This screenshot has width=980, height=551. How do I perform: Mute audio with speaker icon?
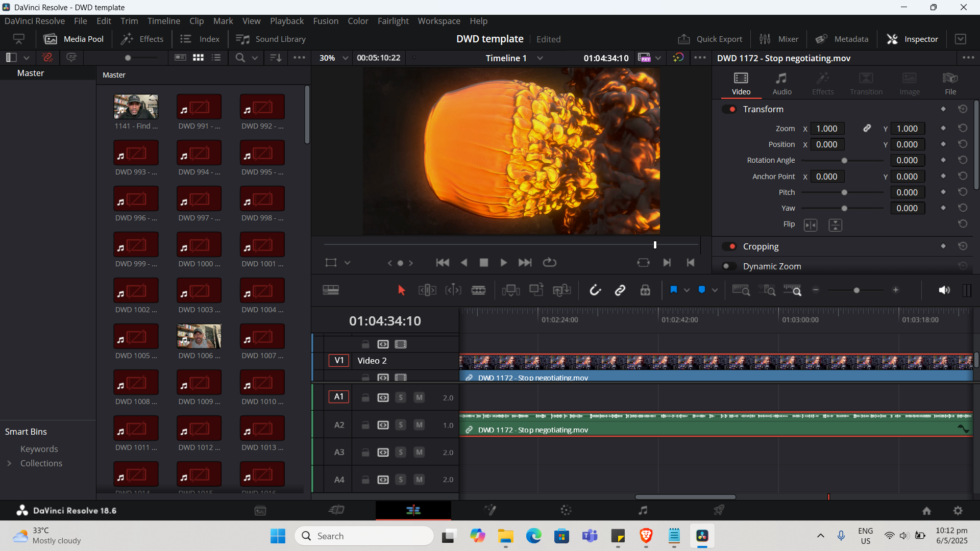pyautogui.click(x=944, y=290)
